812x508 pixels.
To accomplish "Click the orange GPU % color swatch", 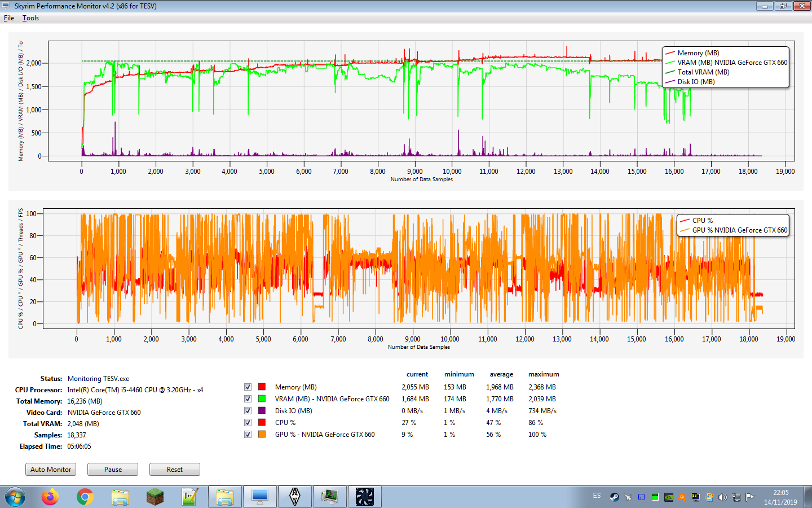I will pos(262,434).
